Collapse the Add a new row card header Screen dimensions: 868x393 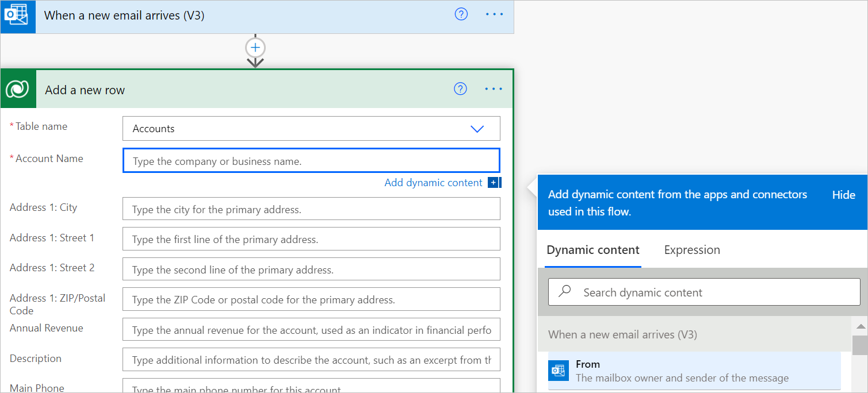(230, 90)
